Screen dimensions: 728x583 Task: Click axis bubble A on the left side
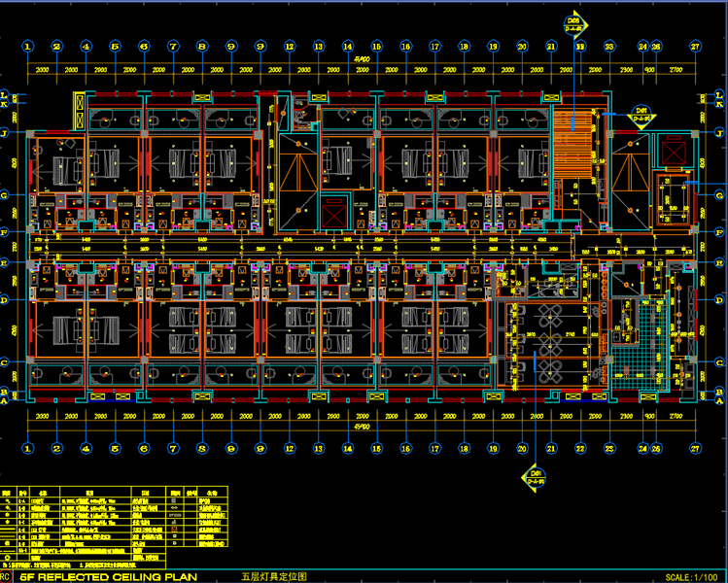point(5,401)
